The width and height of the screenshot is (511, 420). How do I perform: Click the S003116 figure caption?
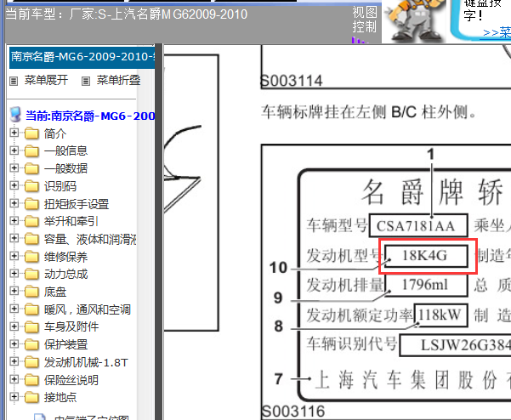click(293, 411)
